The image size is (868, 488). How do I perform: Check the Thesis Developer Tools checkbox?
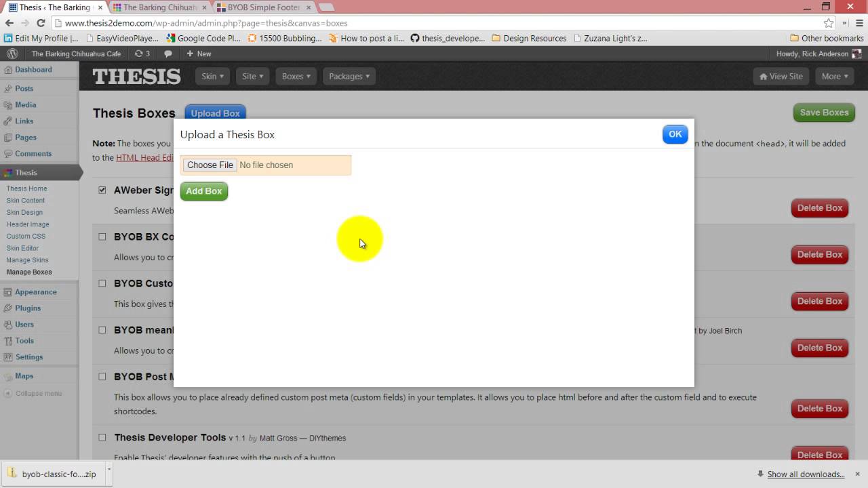[102, 438]
